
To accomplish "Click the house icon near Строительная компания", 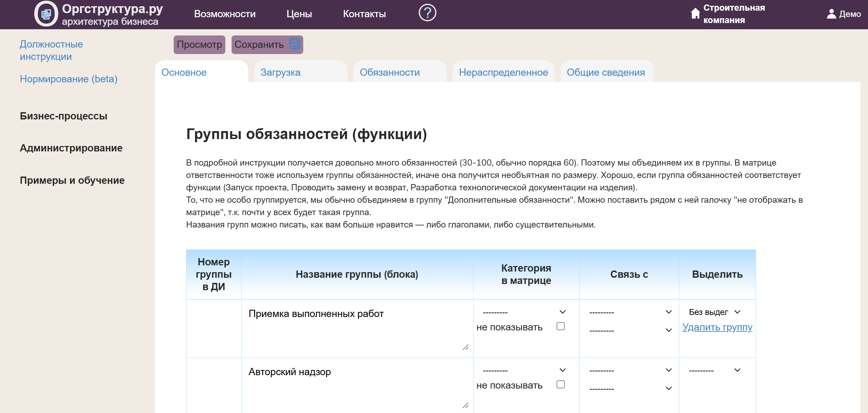I will pyautogui.click(x=695, y=13).
